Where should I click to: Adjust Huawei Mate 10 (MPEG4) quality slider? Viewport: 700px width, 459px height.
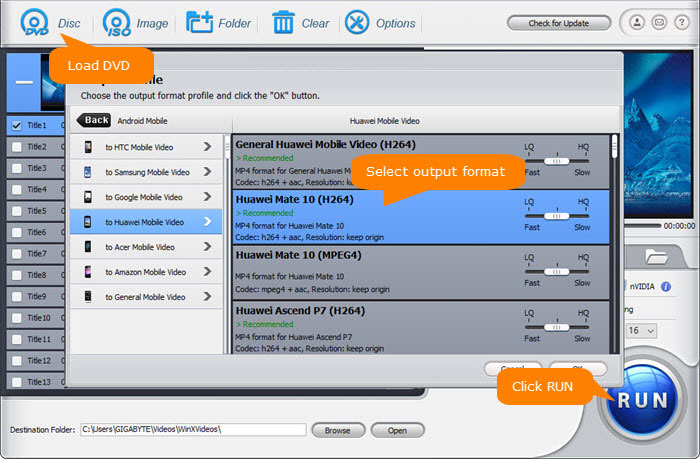pyautogui.click(x=557, y=271)
